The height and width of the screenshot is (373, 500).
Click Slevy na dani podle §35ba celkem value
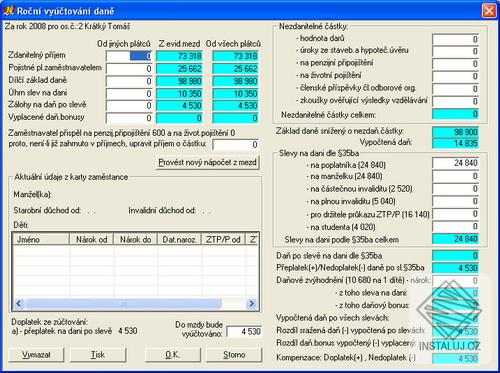(x=455, y=239)
